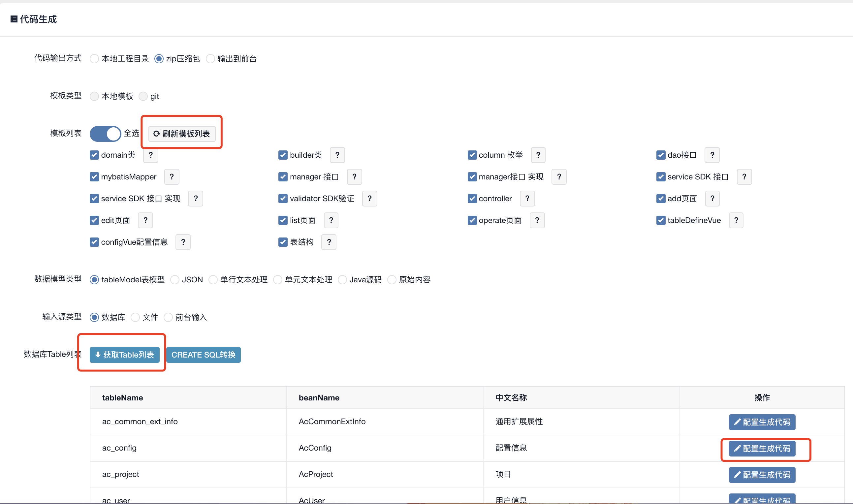
Task: Click the 代码生成 list icon in header
Action: coord(14,19)
